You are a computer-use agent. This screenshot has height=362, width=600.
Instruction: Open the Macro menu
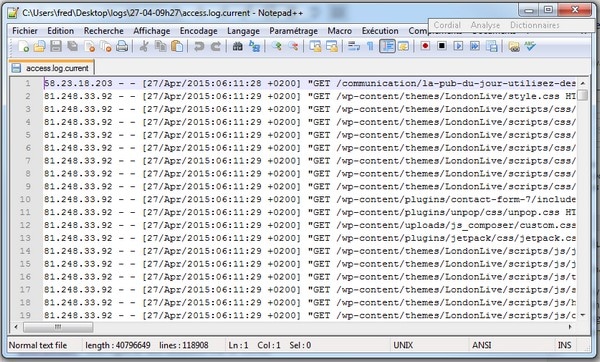point(339,31)
